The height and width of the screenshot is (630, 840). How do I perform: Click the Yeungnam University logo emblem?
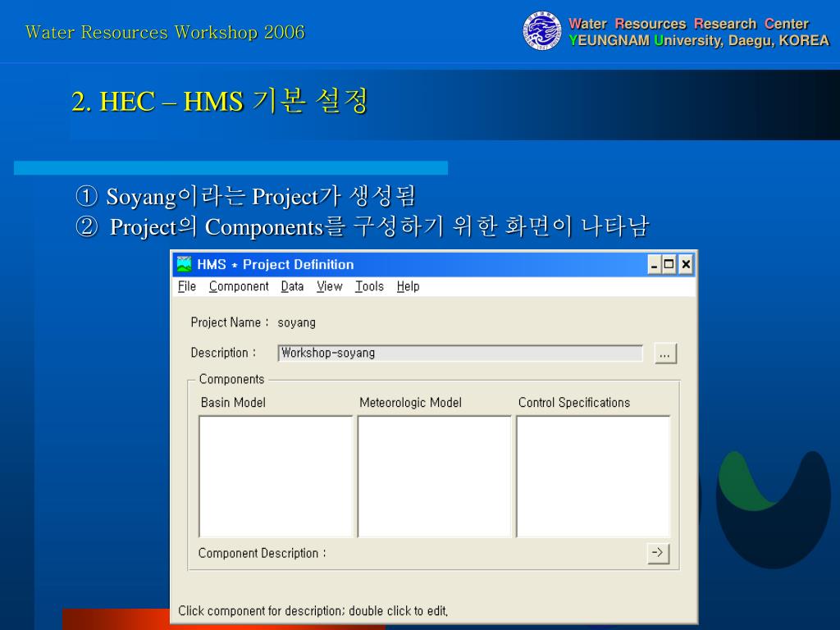click(542, 31)
